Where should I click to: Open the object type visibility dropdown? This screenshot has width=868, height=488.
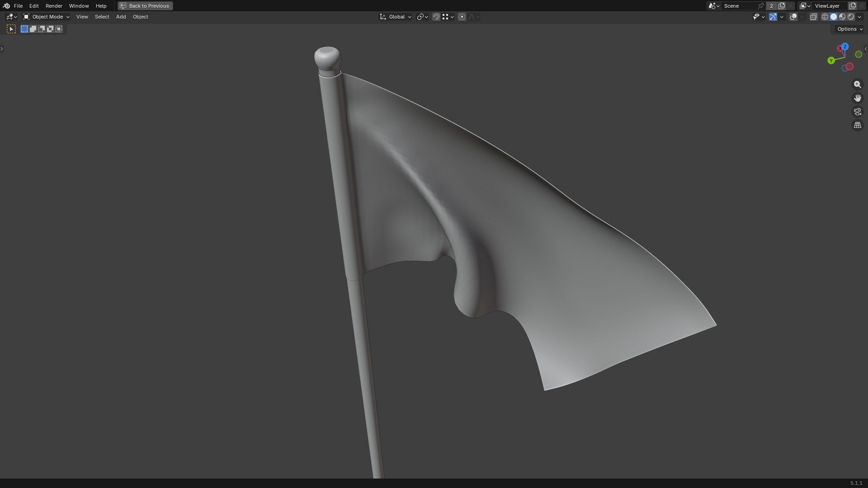(759, 17)
